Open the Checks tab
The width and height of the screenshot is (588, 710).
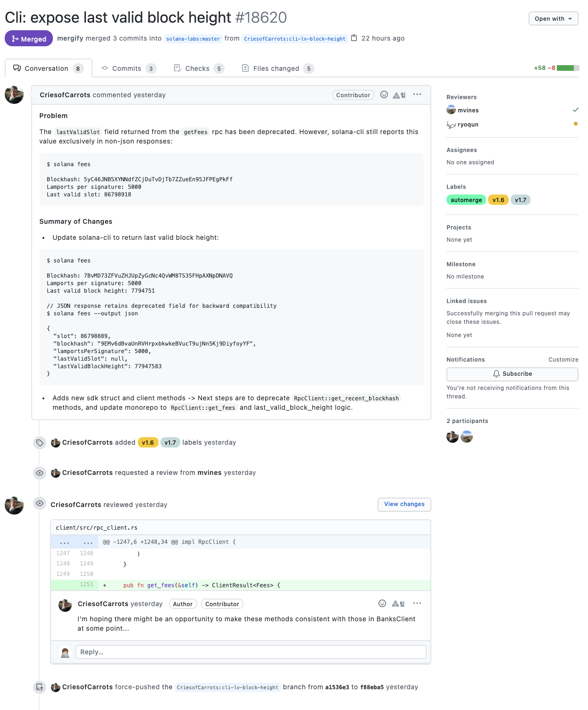pyautogui.click(x=199, y=68)
